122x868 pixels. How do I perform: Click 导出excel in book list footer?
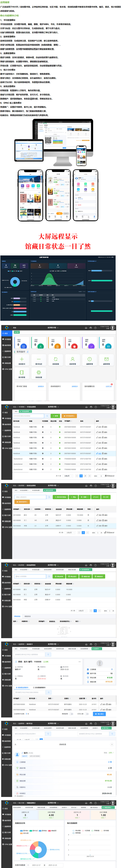pyautogui.click(x=109, y=476)
